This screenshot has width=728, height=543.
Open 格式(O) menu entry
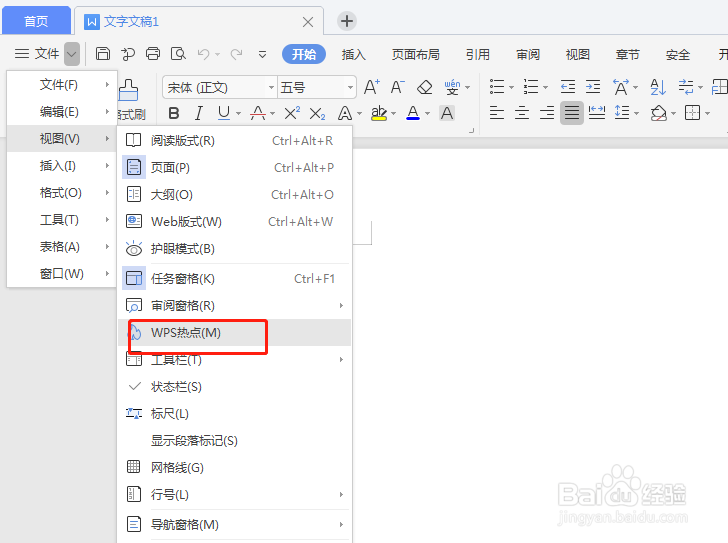point(62,192)
